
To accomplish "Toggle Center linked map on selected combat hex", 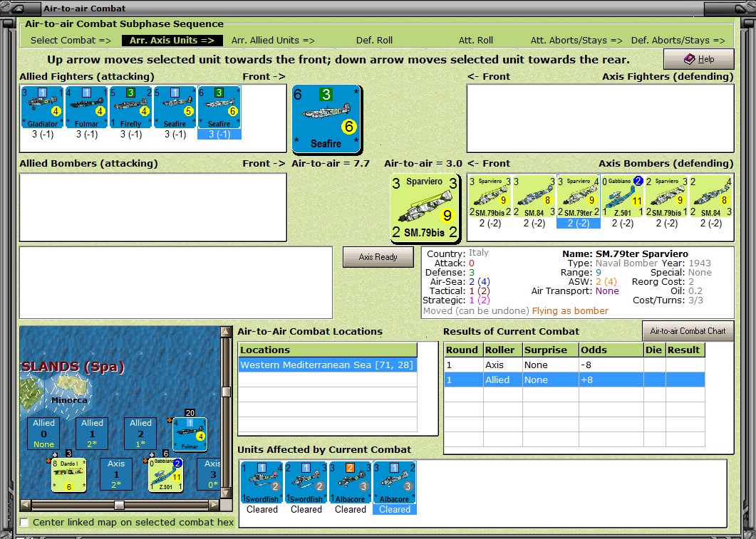I will click(x=24, y=522).
